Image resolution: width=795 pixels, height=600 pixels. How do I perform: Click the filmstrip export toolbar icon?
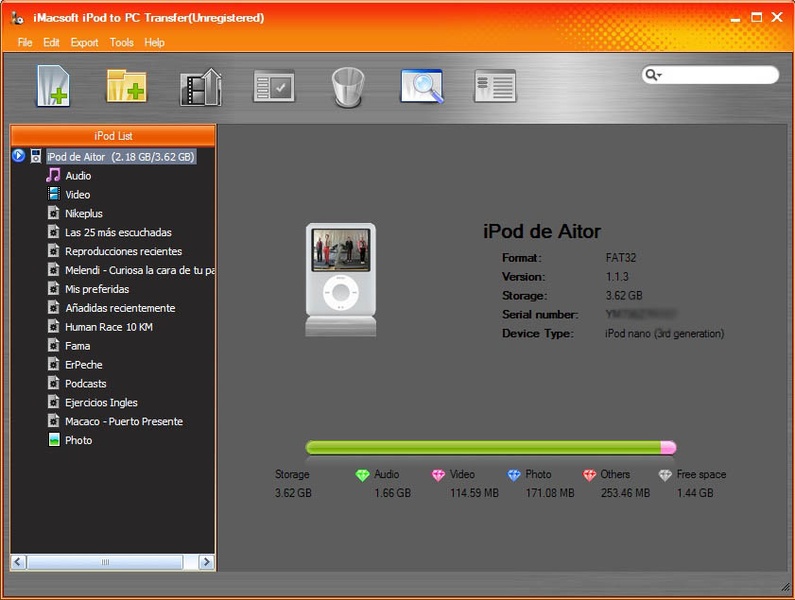point(200,87)
